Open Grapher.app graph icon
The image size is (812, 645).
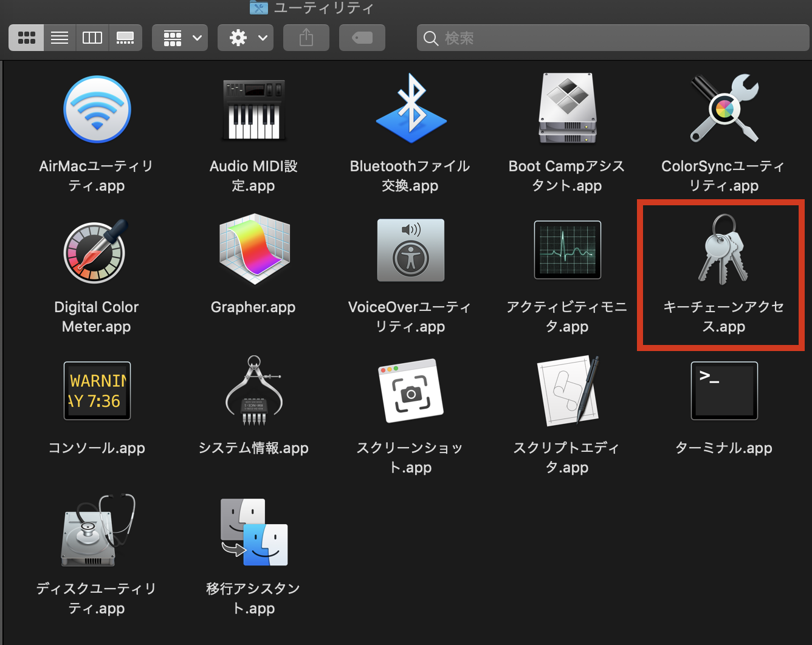254,249
